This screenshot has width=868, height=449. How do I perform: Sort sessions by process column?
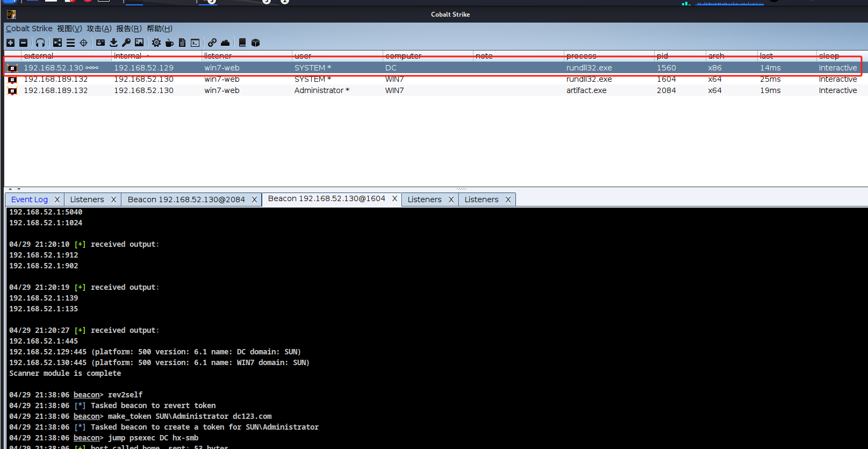click(609, 56)
